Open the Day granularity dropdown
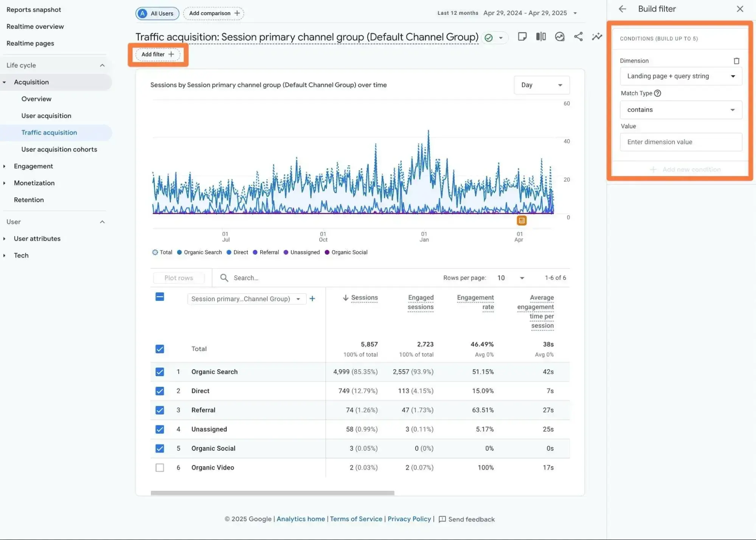Viewport: 756px width, 540px height. (x=541, y=85)
